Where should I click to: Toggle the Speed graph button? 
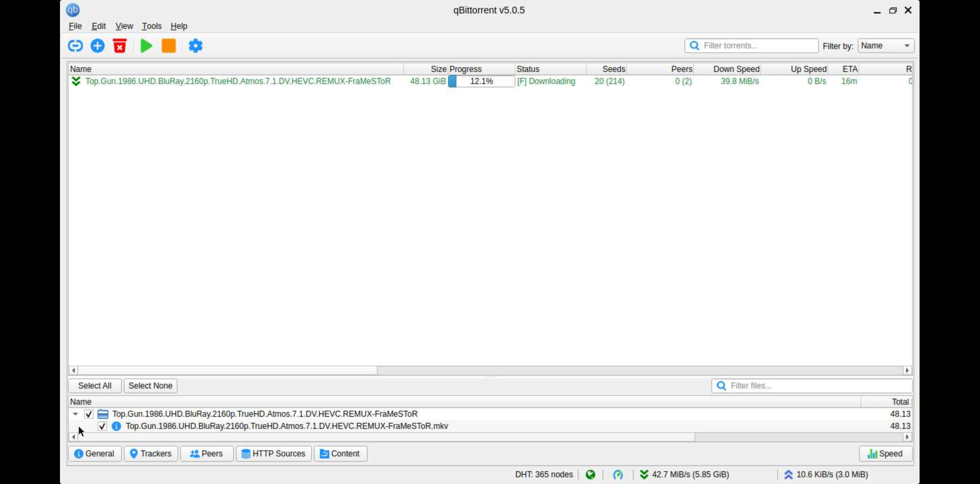[x=885, y=454]
